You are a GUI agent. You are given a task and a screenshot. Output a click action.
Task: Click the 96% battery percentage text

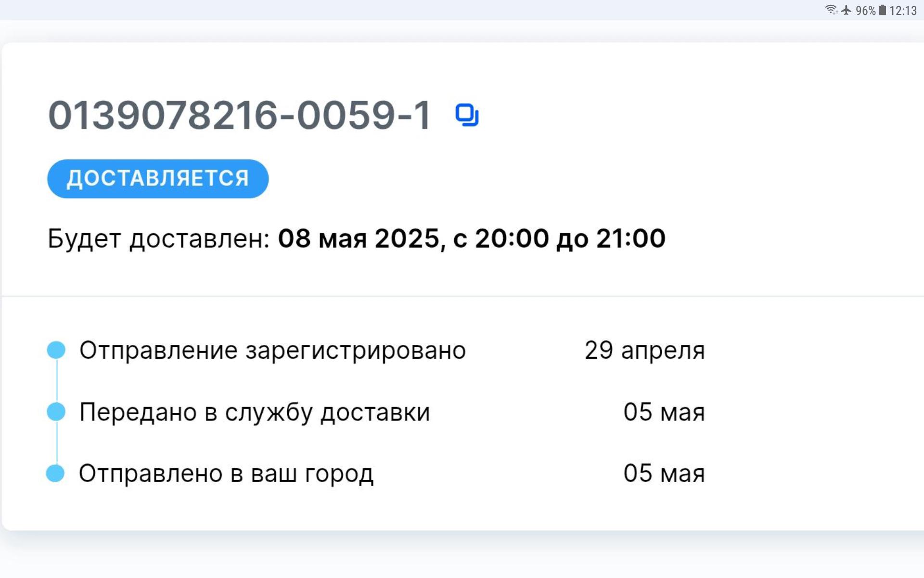(x=865, y=11)
